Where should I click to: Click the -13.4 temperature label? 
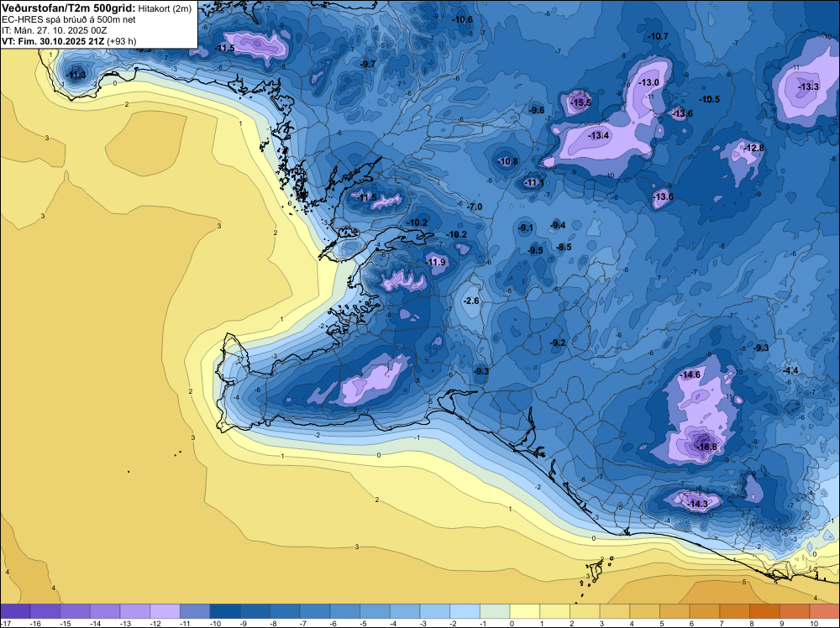[598, 135]
